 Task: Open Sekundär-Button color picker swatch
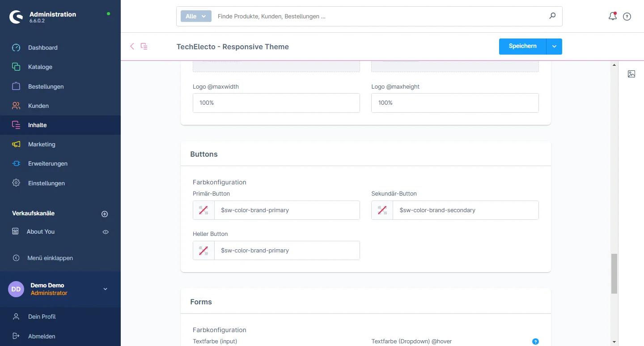point(382,210)
